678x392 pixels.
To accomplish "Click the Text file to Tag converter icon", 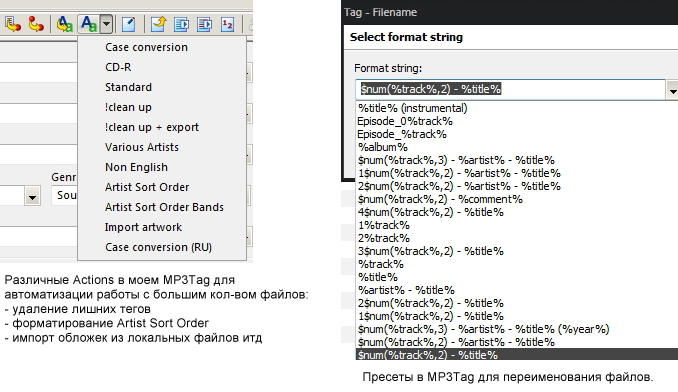I will coord(13,24).
